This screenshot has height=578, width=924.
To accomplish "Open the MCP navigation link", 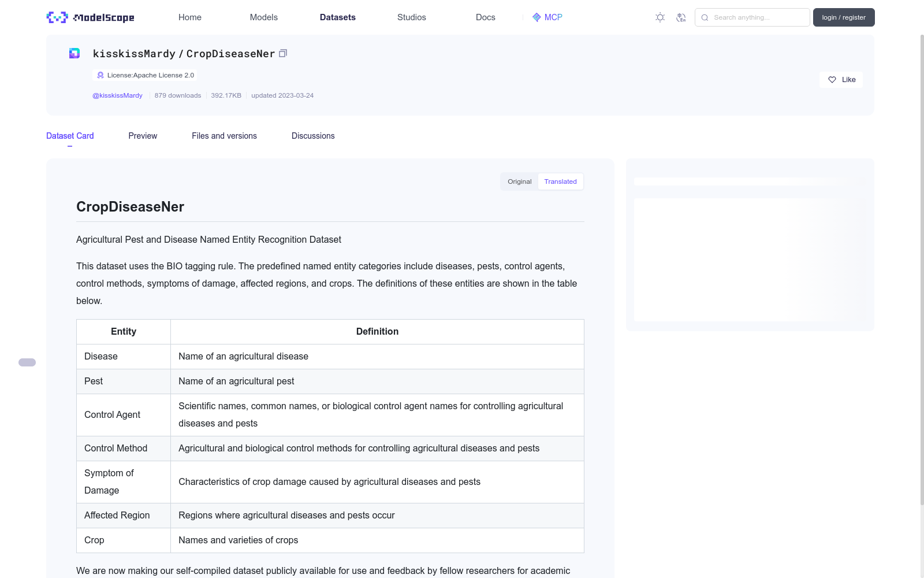I will [547, 17].
